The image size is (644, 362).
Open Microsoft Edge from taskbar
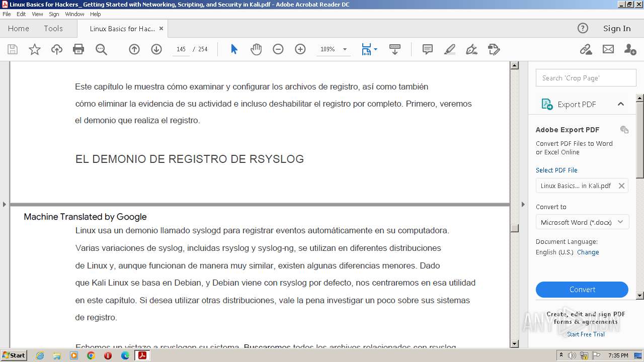[125, 355]
